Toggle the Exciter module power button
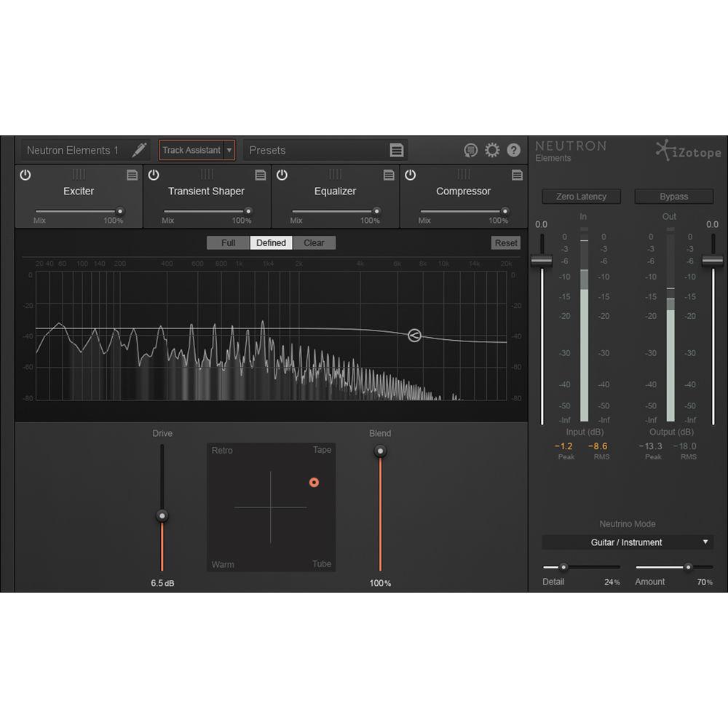This screenshot has width=728, height=728. 24,175
